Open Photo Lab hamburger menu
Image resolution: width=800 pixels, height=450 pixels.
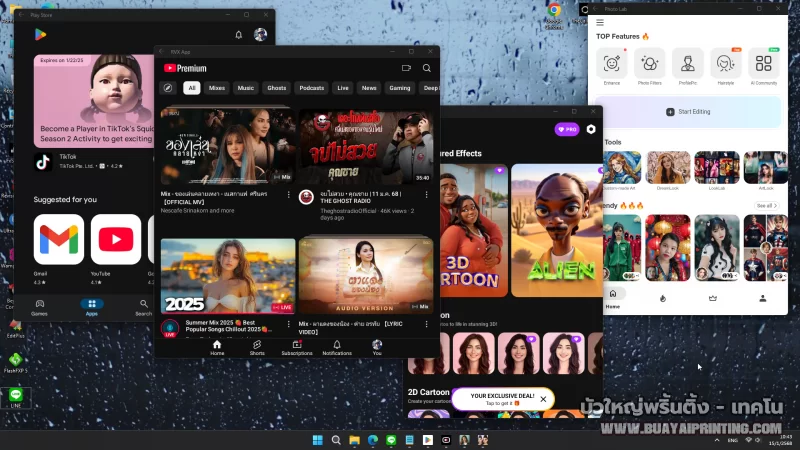(600, 22)
